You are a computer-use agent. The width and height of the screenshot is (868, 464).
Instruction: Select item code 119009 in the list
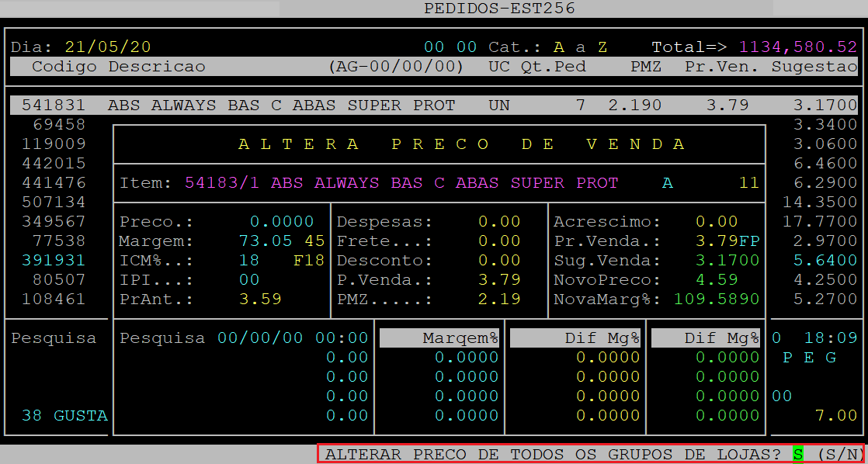point(54,144)
